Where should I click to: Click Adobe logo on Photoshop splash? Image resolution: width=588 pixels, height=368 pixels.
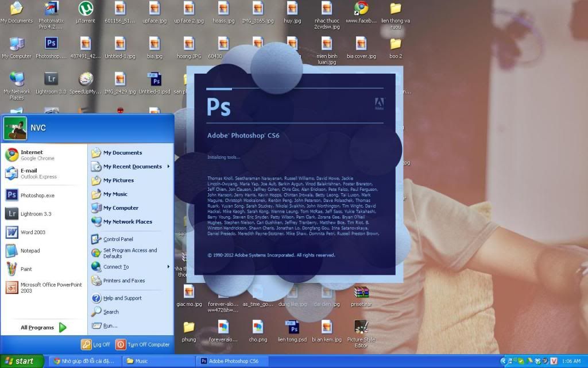[x=379, y=103]
